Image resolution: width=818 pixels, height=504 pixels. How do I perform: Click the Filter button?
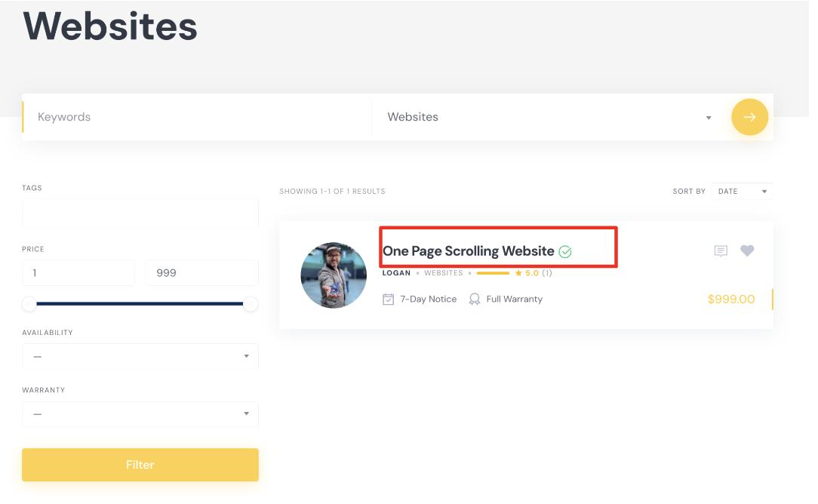140,464
